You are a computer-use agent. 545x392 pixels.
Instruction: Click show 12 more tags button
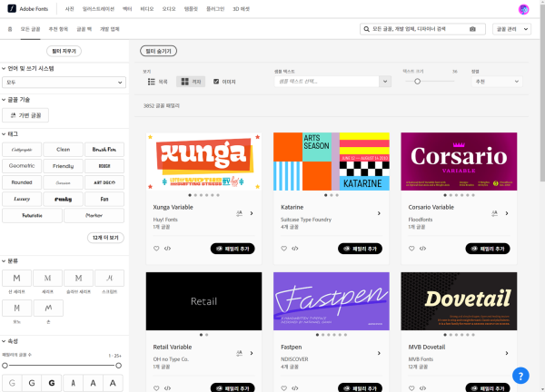[105, 238]
